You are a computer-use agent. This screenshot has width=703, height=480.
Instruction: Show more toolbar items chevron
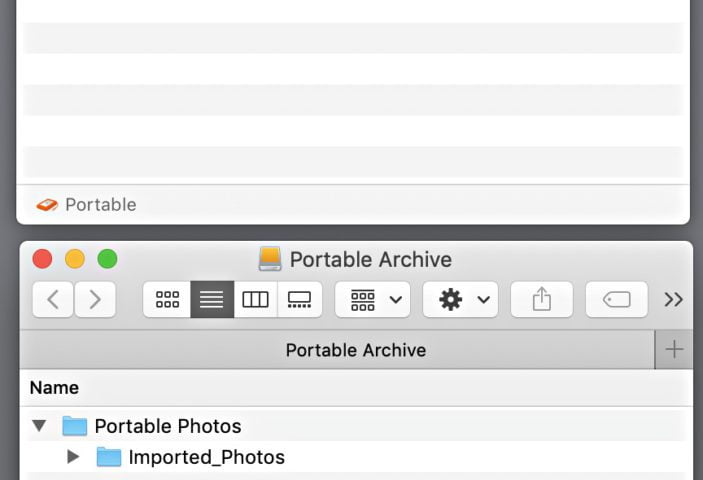673,299
